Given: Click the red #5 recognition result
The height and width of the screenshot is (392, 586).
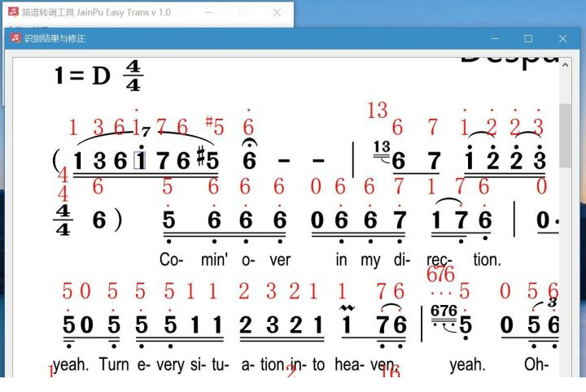Looking at the screenshot, I should 215,126.
